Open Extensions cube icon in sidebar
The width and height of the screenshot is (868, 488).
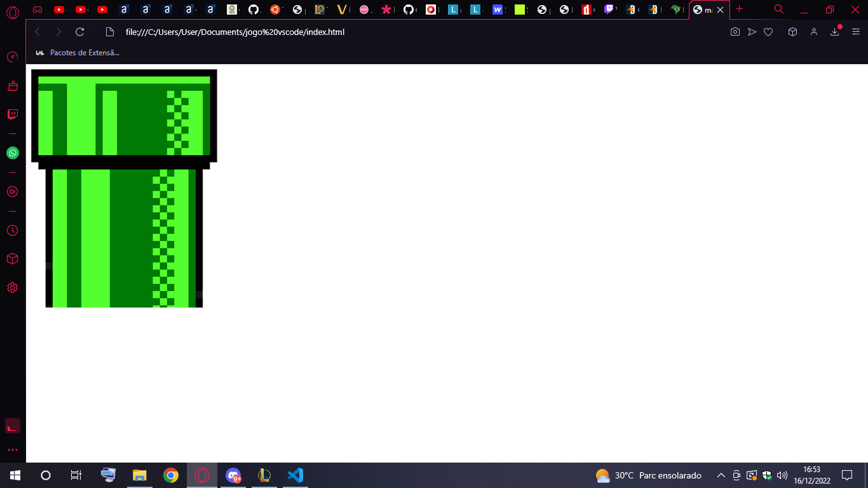[x=12, y=259]
